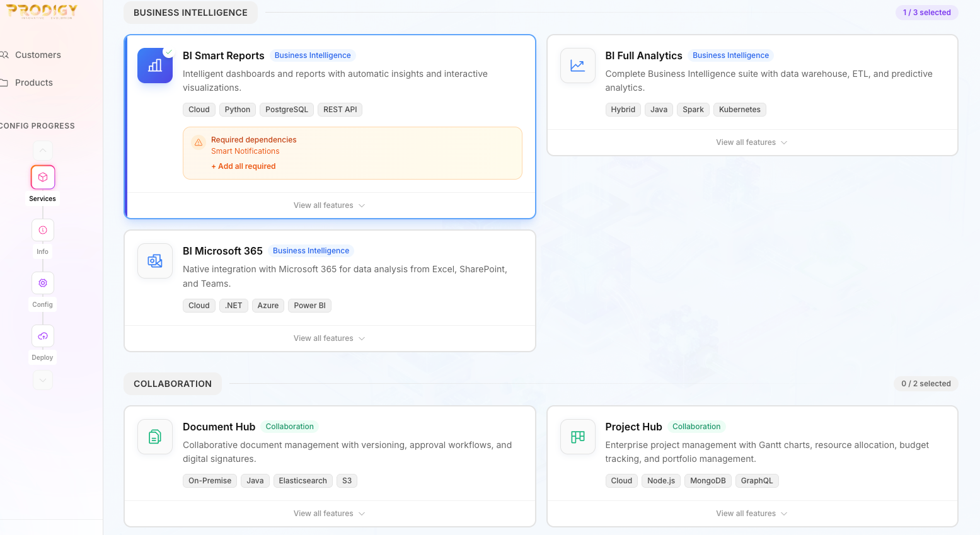Viewport: 980px width, 535px height.
Task: Open Customers in the sidebar
Action: pos(38,55)
